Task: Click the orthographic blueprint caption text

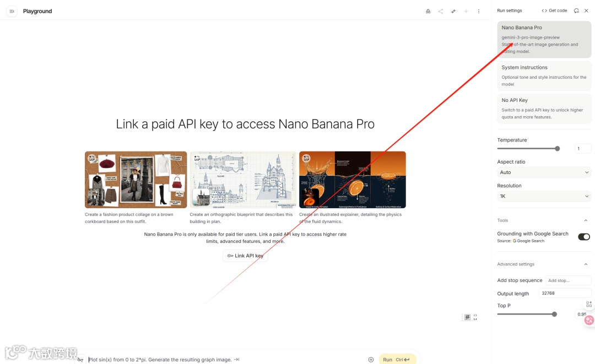Action: point(241,218)
